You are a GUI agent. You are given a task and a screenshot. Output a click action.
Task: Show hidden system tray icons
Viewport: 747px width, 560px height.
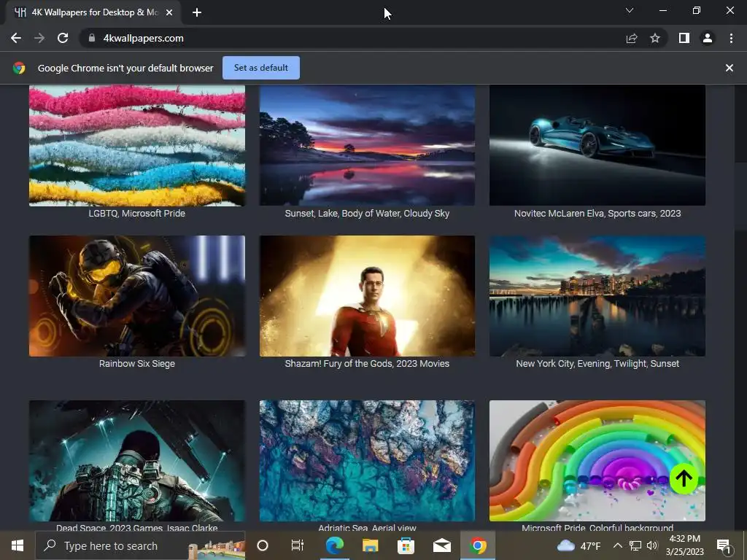pos(617,545)
